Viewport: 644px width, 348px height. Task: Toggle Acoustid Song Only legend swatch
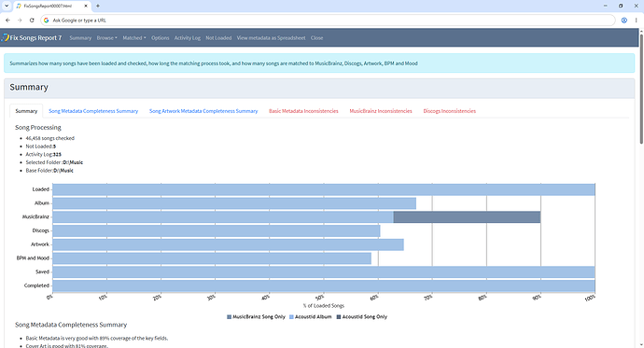tap(339, 317)
